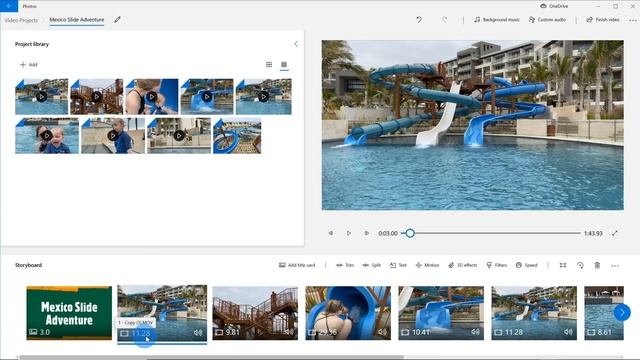The height and width of the screenshot is (360, 640).
Task: Select the resort poolside library clip
Action: point(179,136)
